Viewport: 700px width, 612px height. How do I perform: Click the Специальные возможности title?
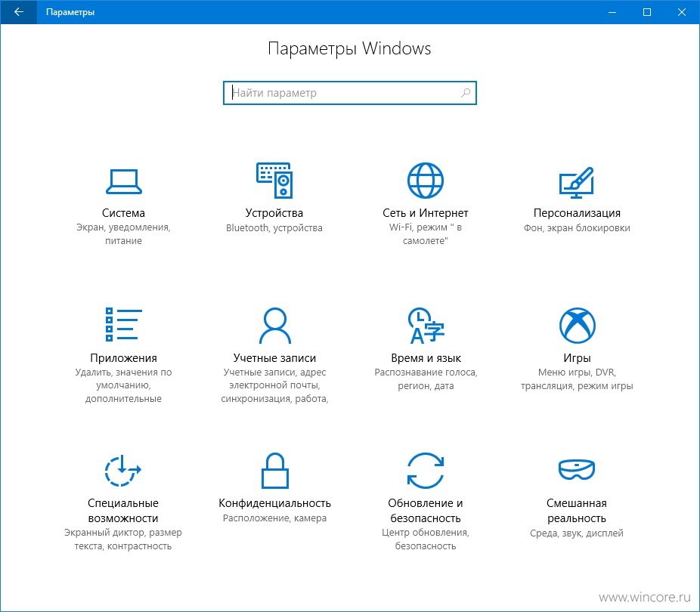pyautogui.click(x=123, y=510)
